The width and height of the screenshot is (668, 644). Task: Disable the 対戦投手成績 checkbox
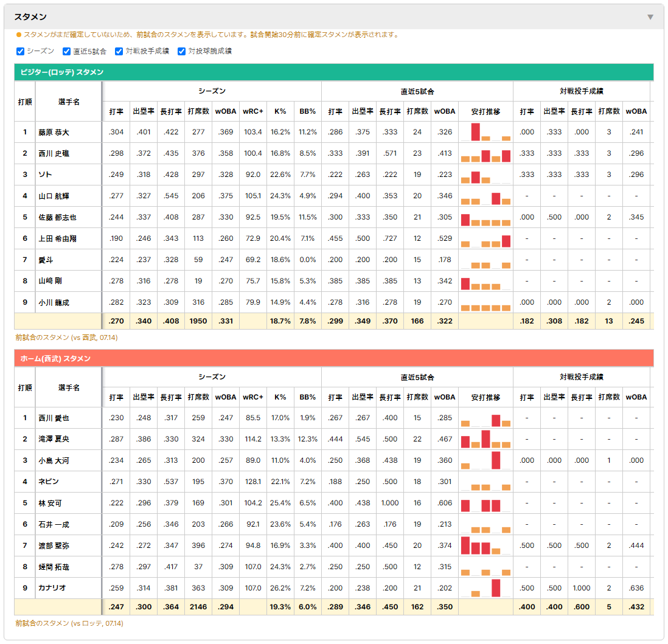click(119, 51)
